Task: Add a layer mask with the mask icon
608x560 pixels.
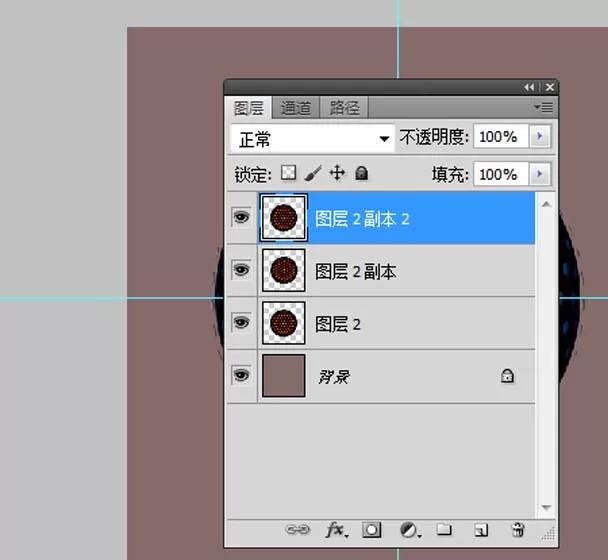Action: click(x=371, y=529)
